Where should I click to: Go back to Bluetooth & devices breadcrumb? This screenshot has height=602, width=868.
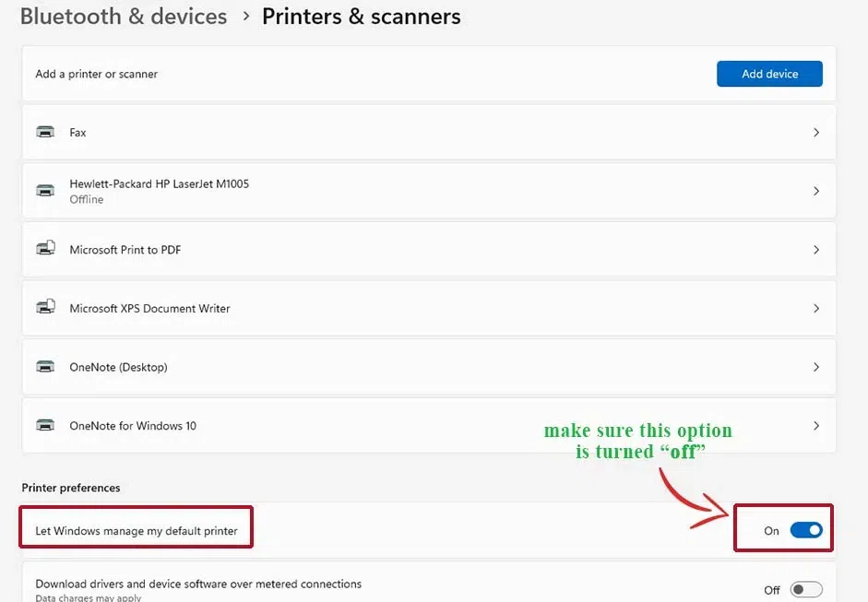pyautogui.click(x=124, y=17)
